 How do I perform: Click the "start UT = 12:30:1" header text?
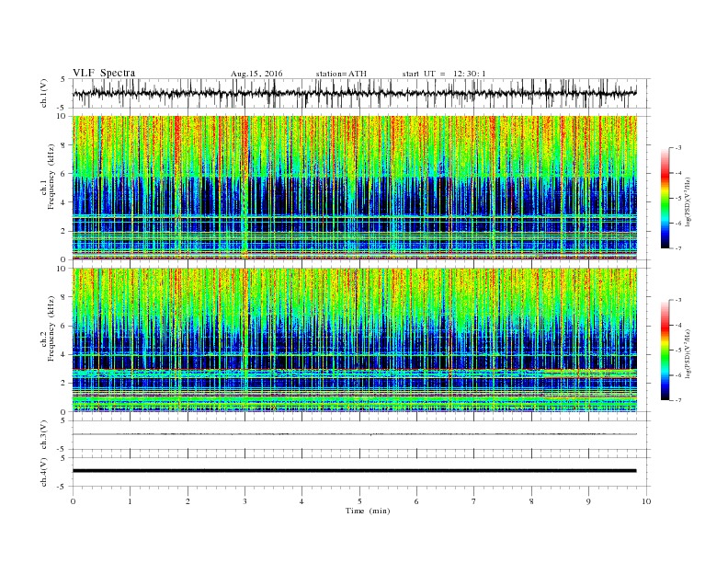click(444, 74)
